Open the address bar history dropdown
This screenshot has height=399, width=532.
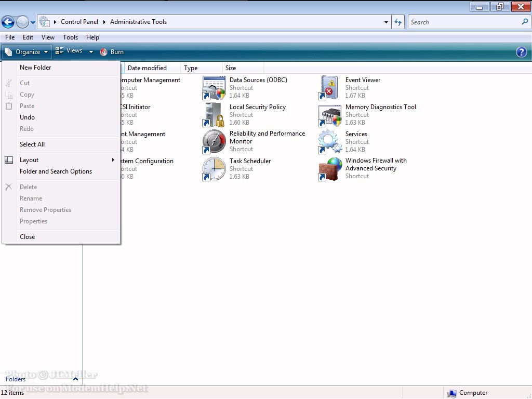(x=386, y=22)
